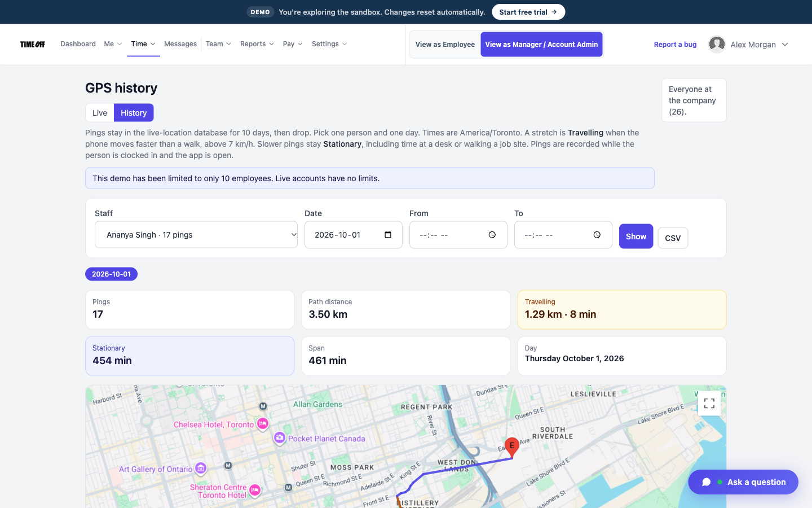Click the Path distance 3.50 km card
This screenshot has height=508, width=812.
click(x=406, y=309)
